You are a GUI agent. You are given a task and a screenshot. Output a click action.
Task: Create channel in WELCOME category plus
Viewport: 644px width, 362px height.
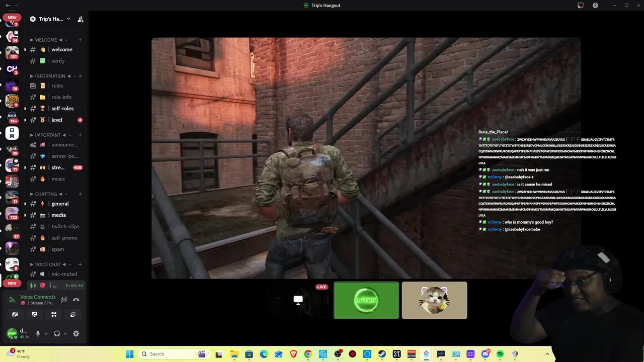(80, 40)
